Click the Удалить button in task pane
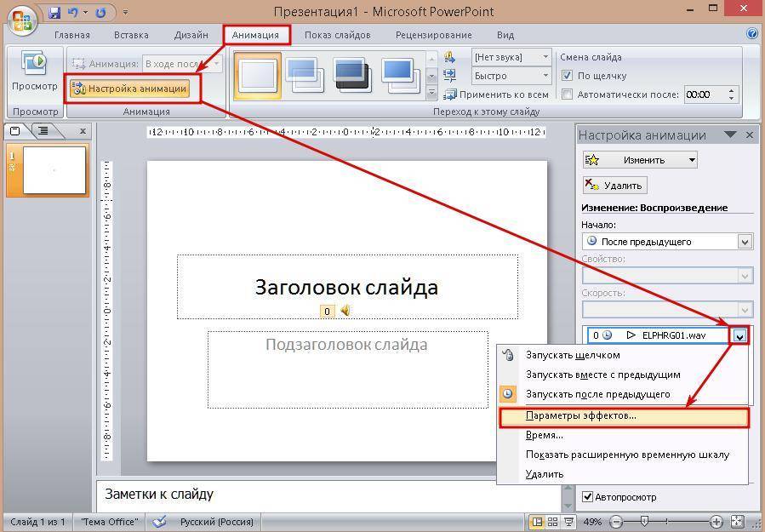 point(614,186)
